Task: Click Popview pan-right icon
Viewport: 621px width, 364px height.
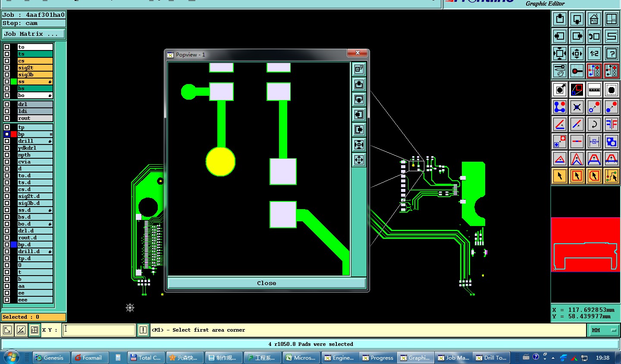Action: pos(359,129)
